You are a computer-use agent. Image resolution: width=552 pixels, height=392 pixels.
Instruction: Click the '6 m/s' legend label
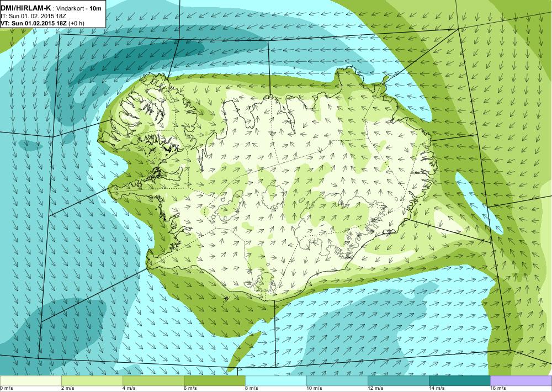pyautogui.click(x=190, y=388)
